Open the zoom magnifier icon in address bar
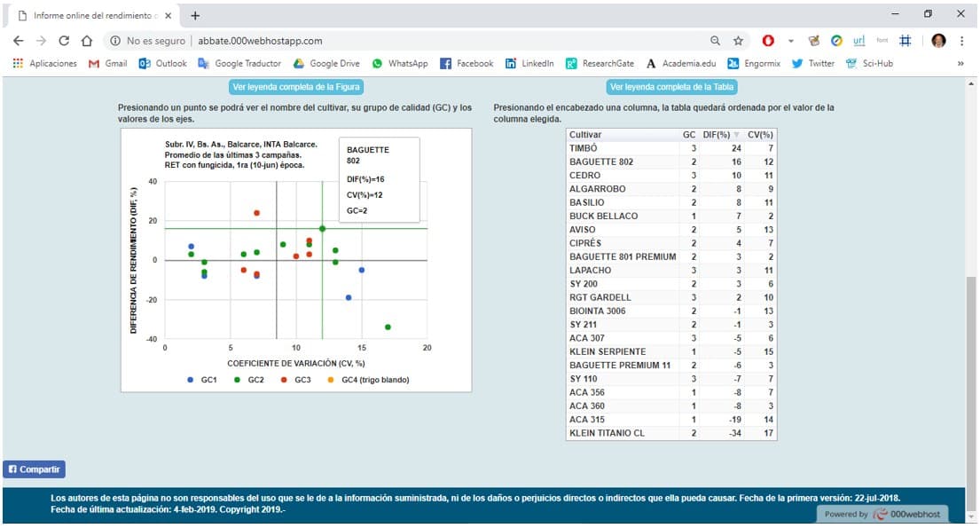The height and width of the screenshot is (528, 980). [716, 41]
